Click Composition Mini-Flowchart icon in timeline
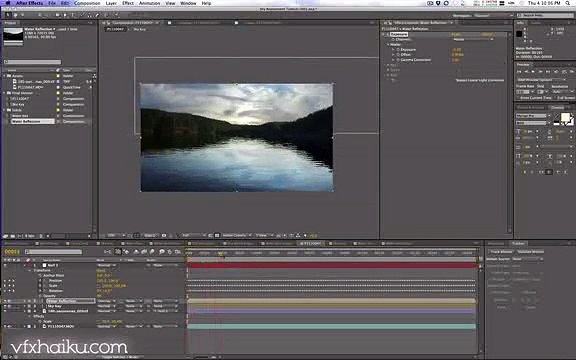The image size is (576, 360). point(107,252)
